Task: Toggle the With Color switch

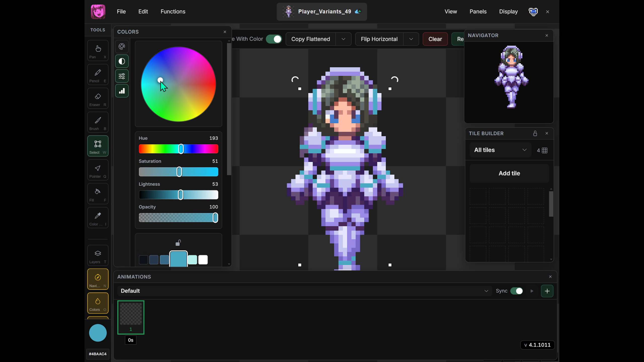Action: 274,39
